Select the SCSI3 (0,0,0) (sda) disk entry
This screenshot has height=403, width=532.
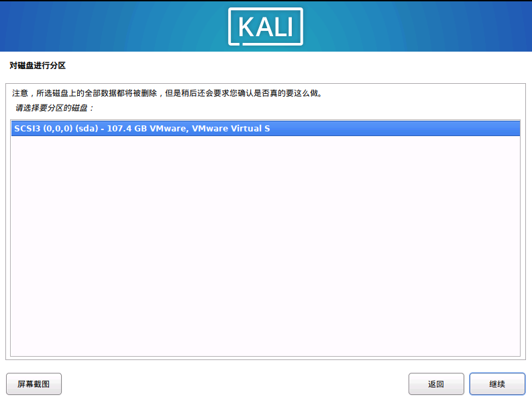coord(265,129)
